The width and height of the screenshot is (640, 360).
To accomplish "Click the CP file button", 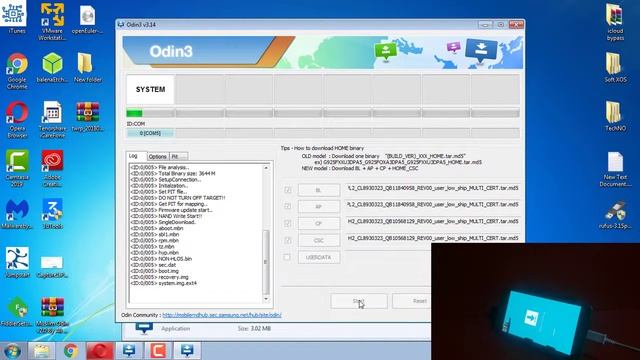I will tap(318, 223).
